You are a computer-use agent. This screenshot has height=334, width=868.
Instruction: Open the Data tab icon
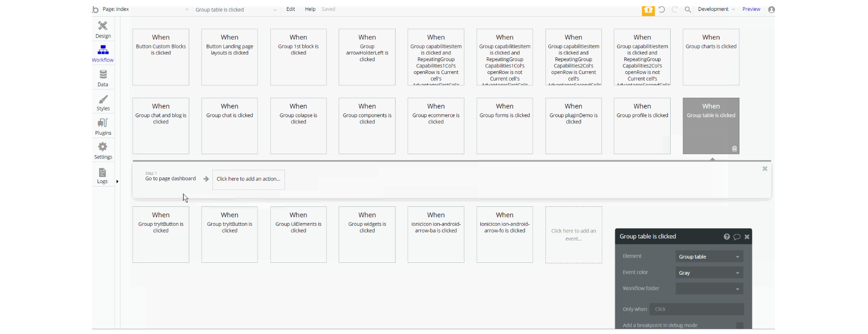pos(103,74)
